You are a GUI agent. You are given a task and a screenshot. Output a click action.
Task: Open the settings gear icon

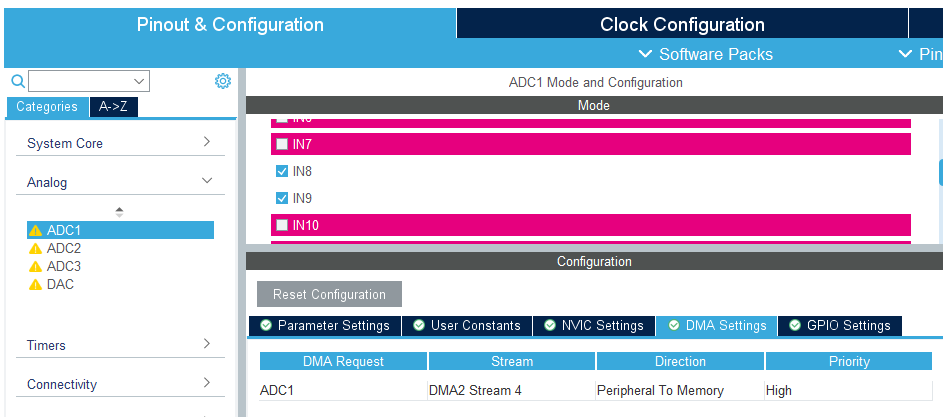click(223, 81)
